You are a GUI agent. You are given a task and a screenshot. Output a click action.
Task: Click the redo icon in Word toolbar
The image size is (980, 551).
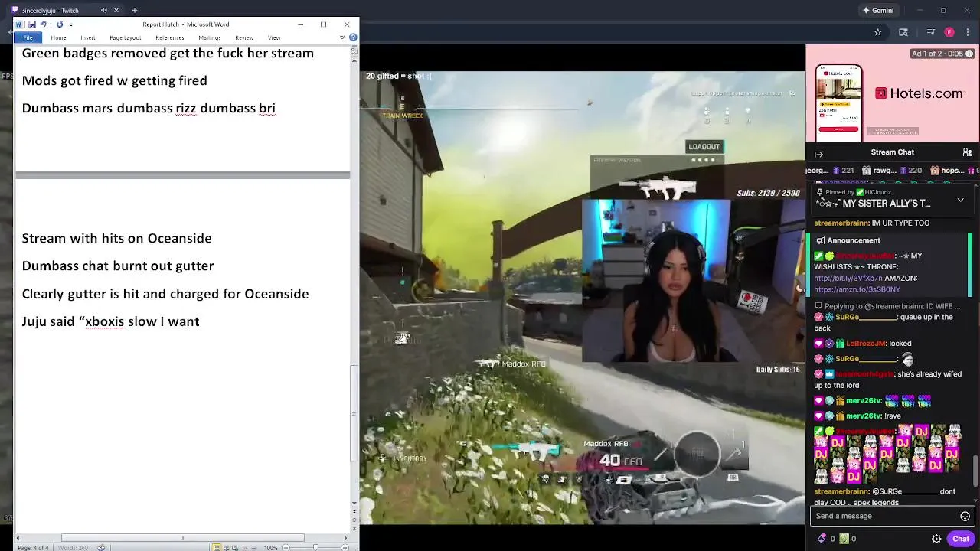(60, 24)
